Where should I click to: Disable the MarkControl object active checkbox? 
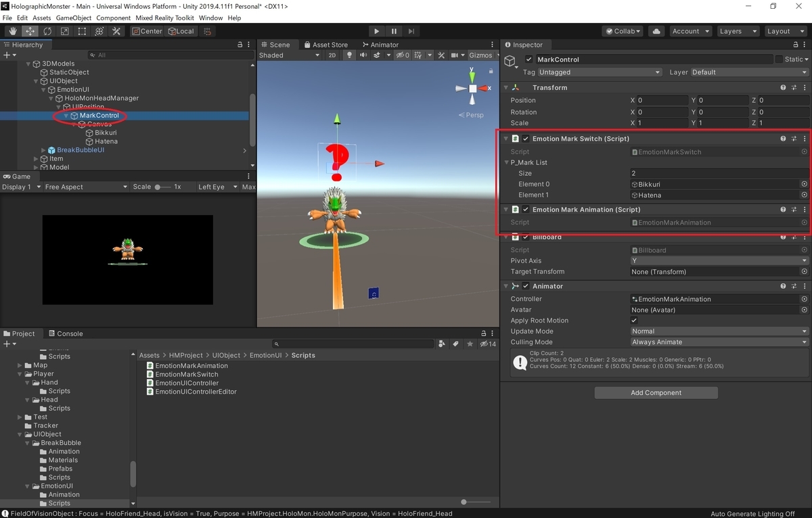point(529,60)
